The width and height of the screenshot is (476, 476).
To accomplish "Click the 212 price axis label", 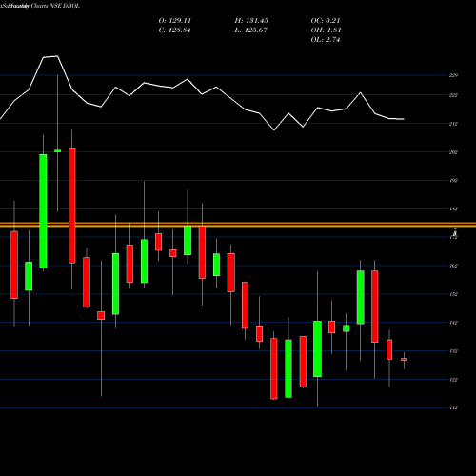I will coord(453,124).
